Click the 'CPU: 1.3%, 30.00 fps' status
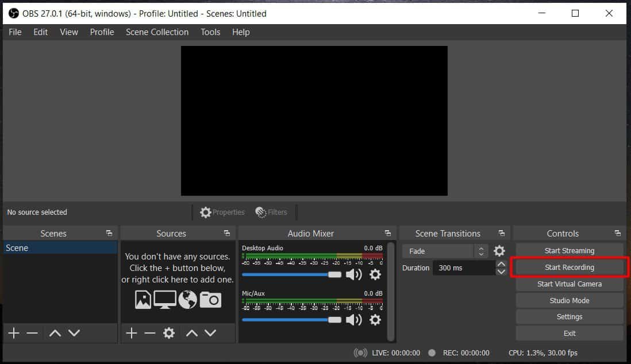Image resolution: width=631 pixels, height=364 pixels. pos(543,353)
